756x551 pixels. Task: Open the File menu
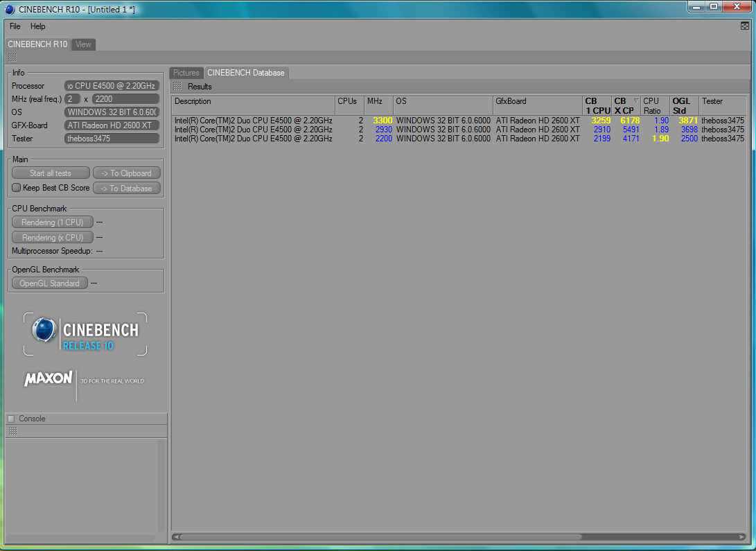[15, 26]
